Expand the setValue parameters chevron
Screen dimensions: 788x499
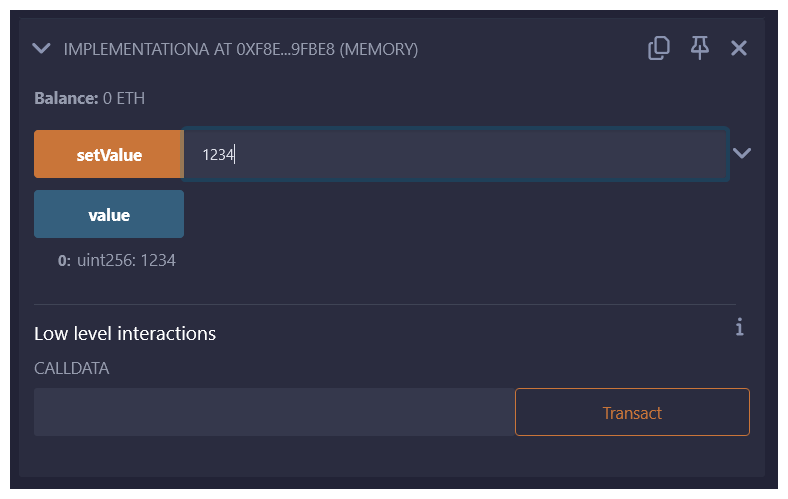pos(741,154)
